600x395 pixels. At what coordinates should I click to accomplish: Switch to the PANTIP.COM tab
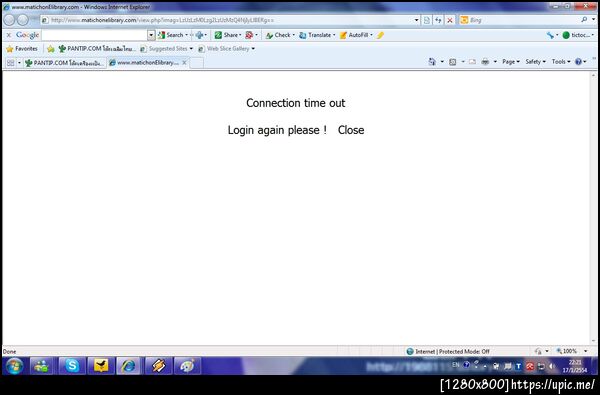[64, 62]
